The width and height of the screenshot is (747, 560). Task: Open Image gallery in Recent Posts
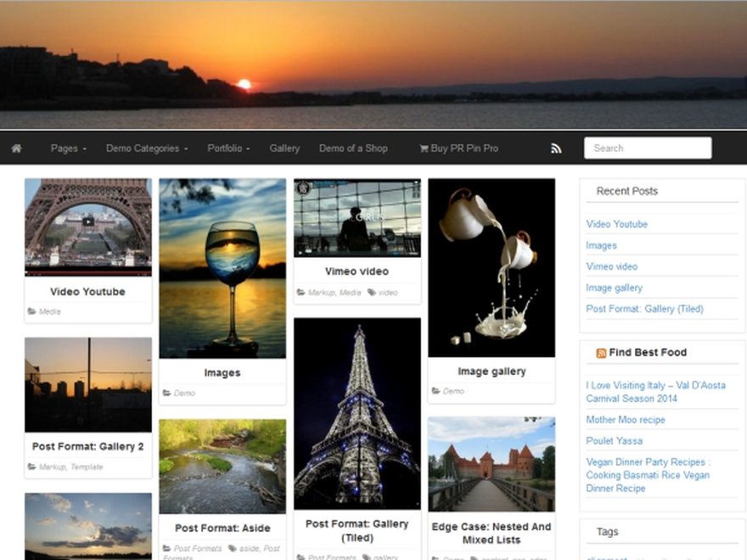point(614,288)
